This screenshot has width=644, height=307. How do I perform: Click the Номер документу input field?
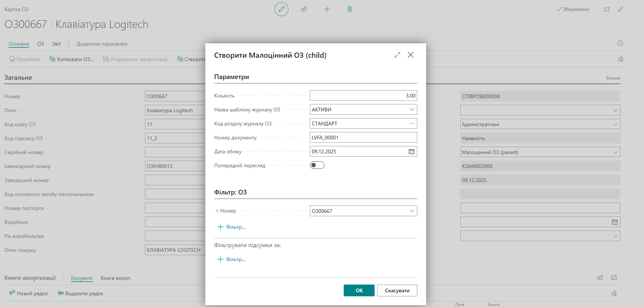click(363, 138)
